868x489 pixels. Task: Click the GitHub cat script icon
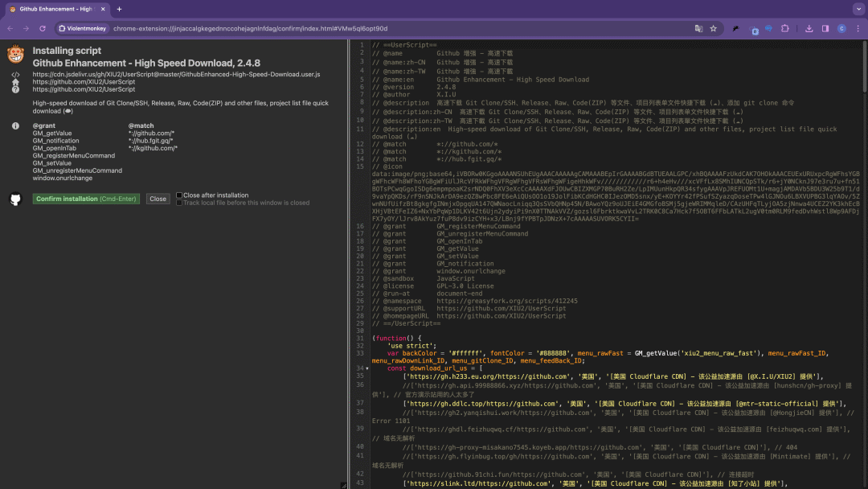click(15, 199)
